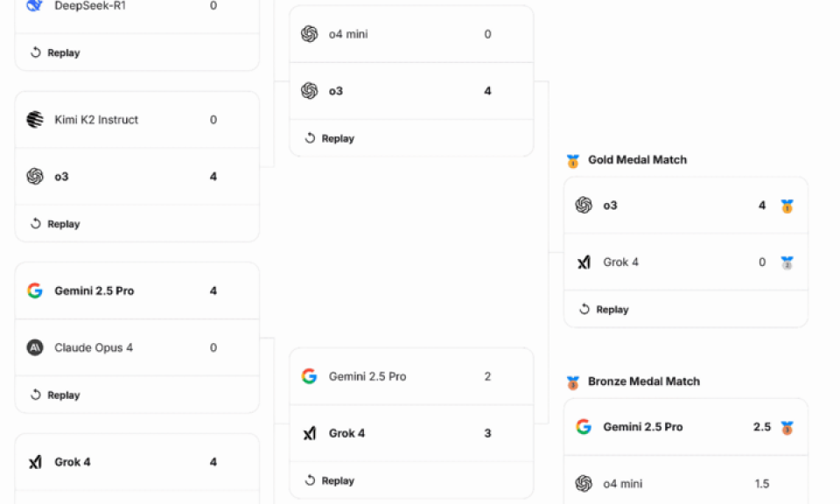Click the bronze medal icon beside Gemini 2.5 Pro's 2.5
The height and width of the screenshot is (504, 840).
(787, 427)
